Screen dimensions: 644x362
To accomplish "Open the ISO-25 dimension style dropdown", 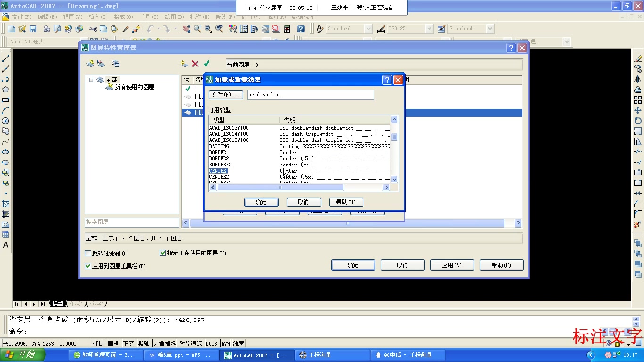I will 429,29.
